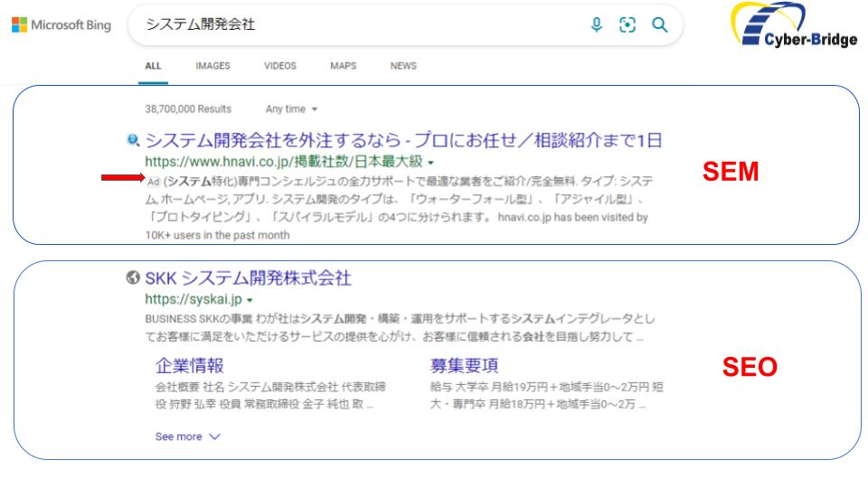
Task: Click the microphone voice search icon
Action: click(x=596, y=25)
